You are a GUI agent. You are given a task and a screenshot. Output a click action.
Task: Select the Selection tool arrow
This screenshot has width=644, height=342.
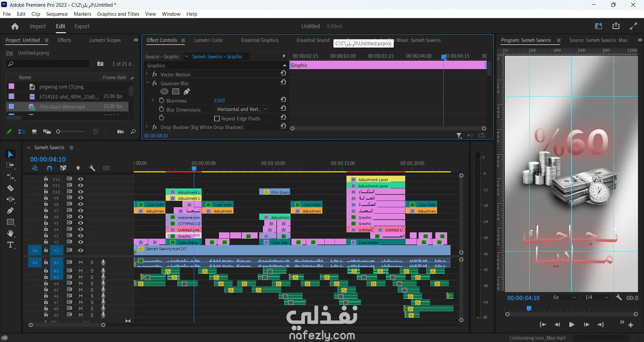coord(10,154)
